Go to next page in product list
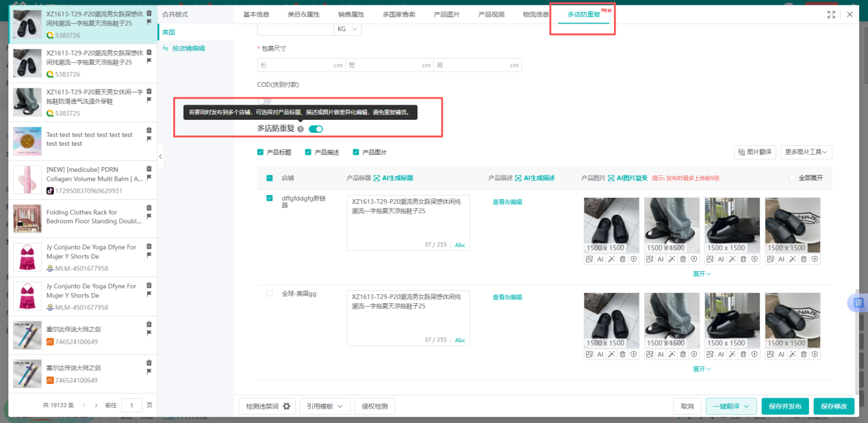868x423 pixels. tap(96, 405)
